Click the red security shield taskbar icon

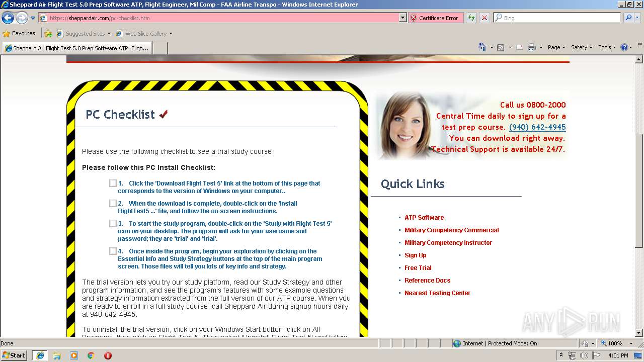[x=108, y=355]
